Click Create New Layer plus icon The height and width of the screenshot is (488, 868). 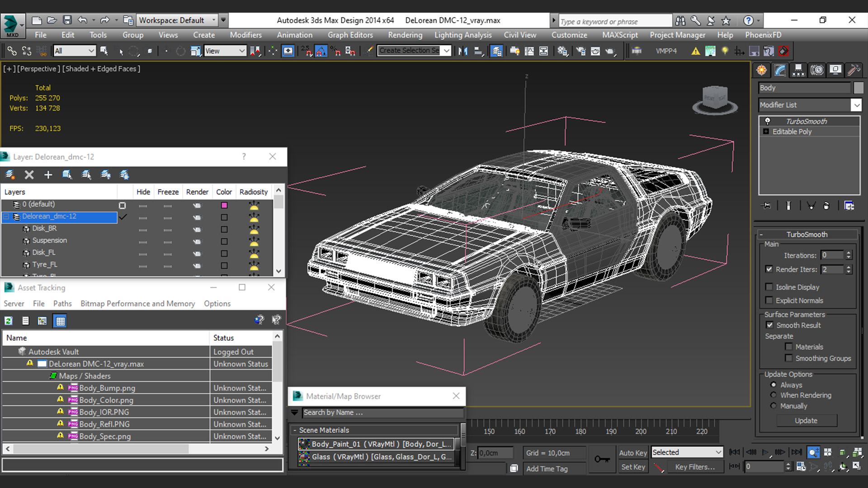click(48, 175)
